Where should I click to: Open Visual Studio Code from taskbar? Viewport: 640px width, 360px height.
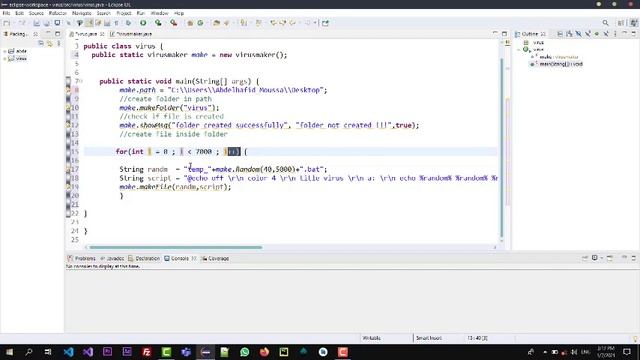coord(69,351)
